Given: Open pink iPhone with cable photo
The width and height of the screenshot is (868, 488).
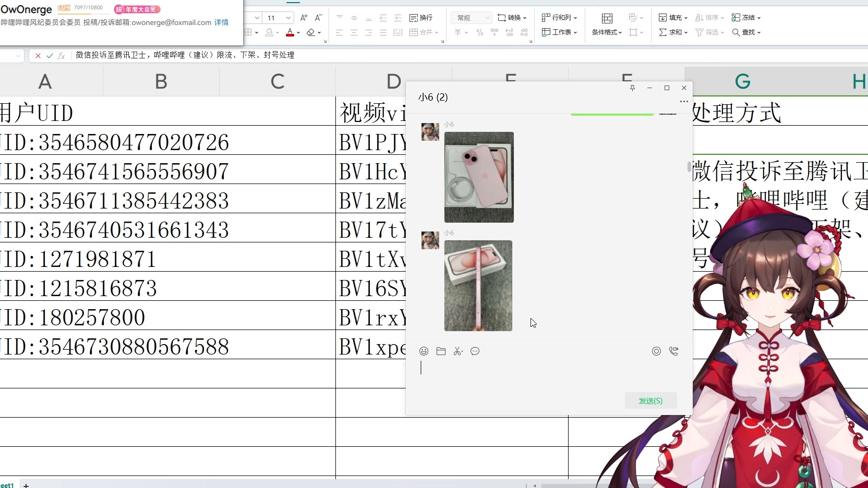Looking at the screenshot, I should click(x=479, y=177).
